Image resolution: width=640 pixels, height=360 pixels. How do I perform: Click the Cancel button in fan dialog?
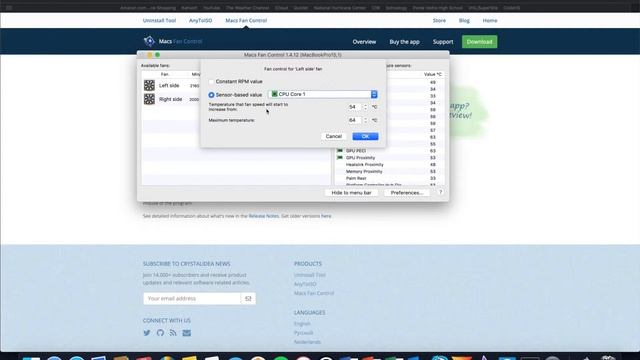[333, 136]
